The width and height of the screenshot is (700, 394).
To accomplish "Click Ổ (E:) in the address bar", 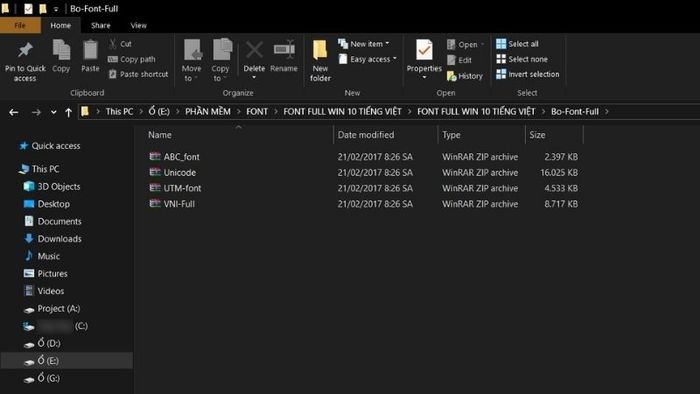I will 159,112.
